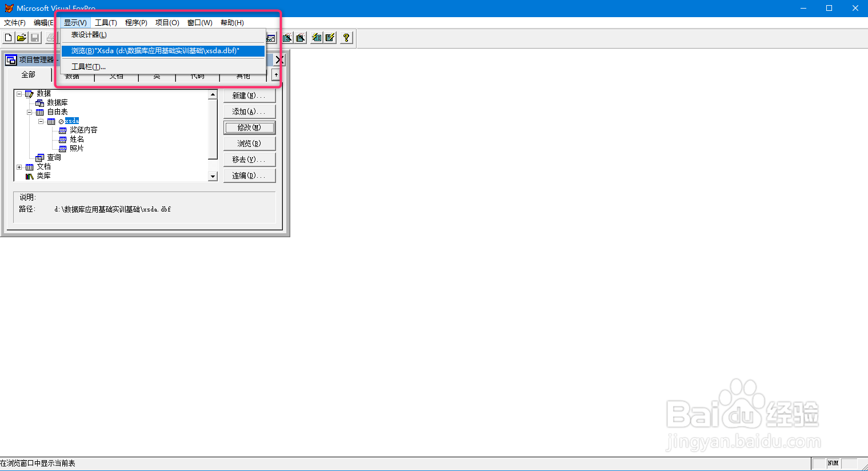Select the 照片 field
Screen dimensions: 868x471
pos(77,149)
